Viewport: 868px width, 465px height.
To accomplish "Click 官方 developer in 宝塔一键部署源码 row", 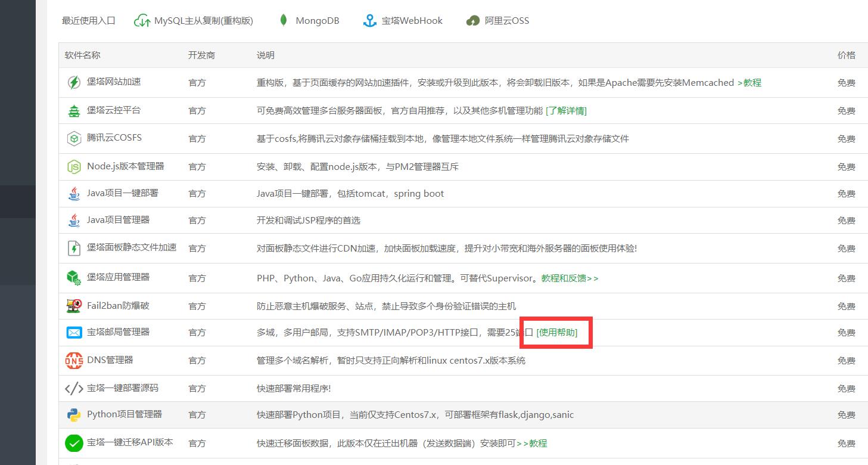I will (x=197, y=389).
